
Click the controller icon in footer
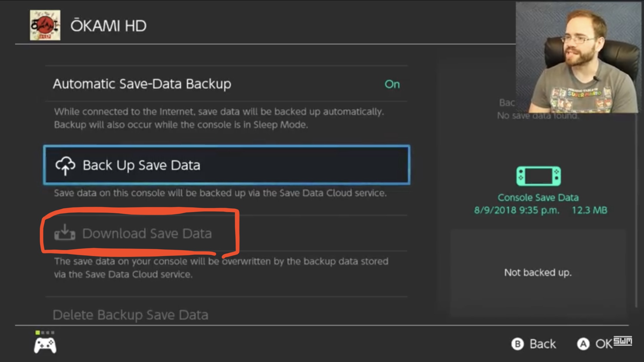tap(45, 345)
